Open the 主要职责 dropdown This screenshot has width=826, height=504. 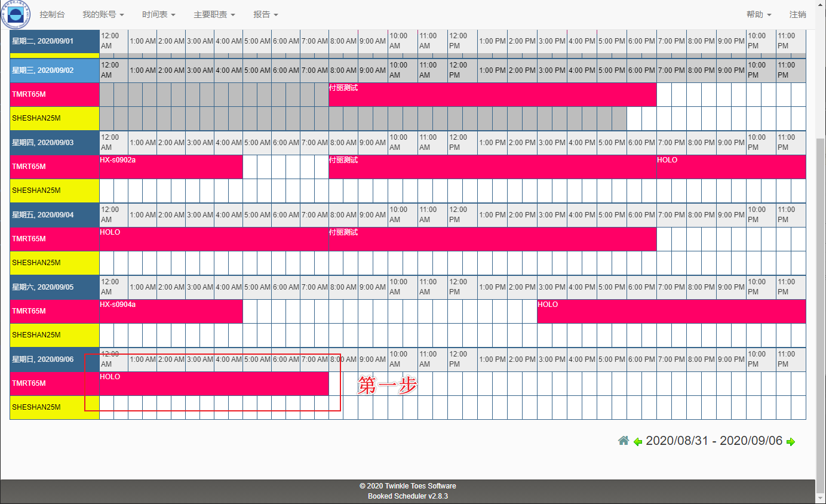tap(214, 14)
